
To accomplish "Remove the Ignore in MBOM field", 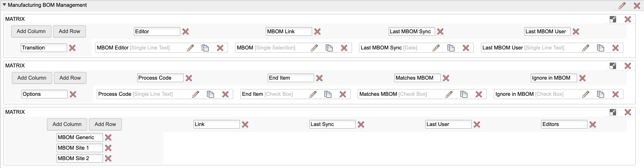I will (x=615, y=94).
